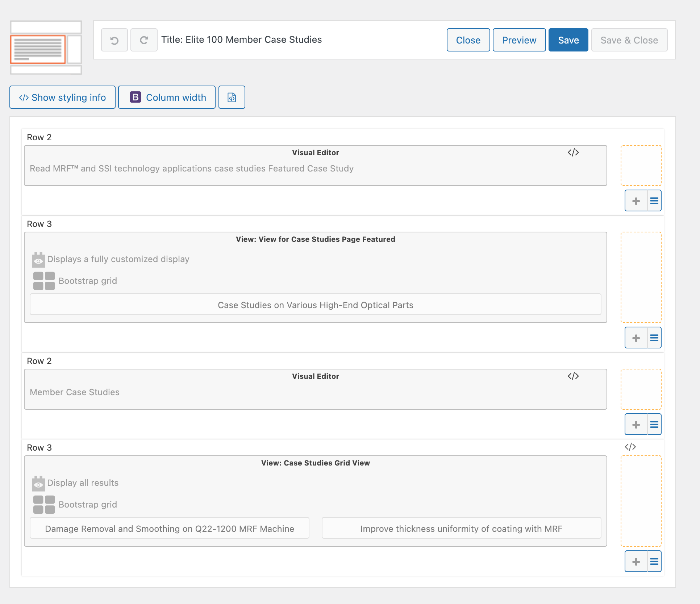This screenshot has width=700, height=604.
Task: Click eye icon by 'Displays a fully customized display'
Action: coord(38,260)
